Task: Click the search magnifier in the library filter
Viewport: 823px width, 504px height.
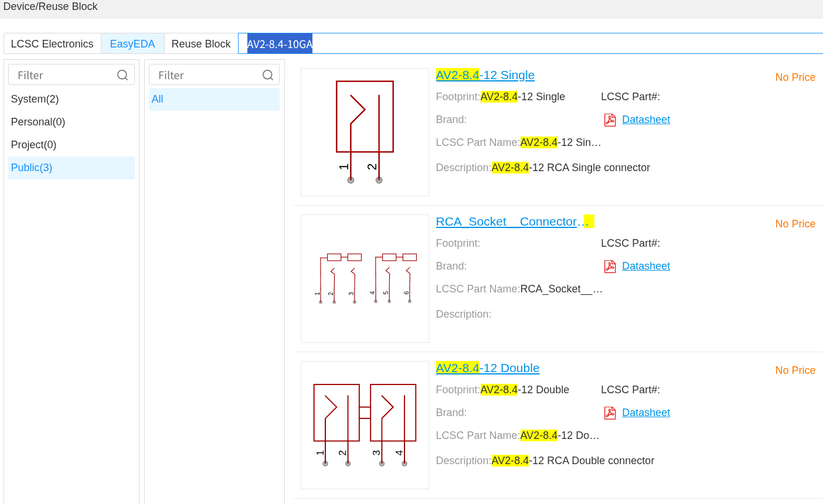Action: (x=123, y=75)
